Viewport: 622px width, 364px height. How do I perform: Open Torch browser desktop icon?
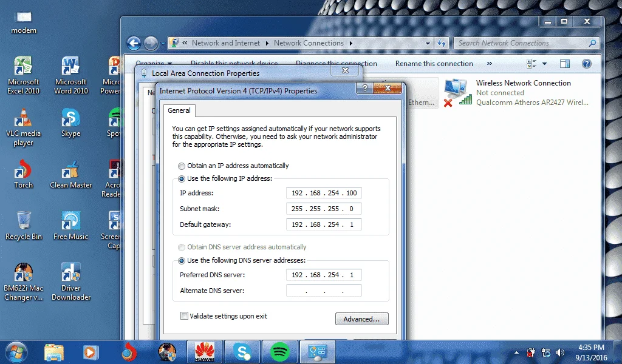(24, 174)
